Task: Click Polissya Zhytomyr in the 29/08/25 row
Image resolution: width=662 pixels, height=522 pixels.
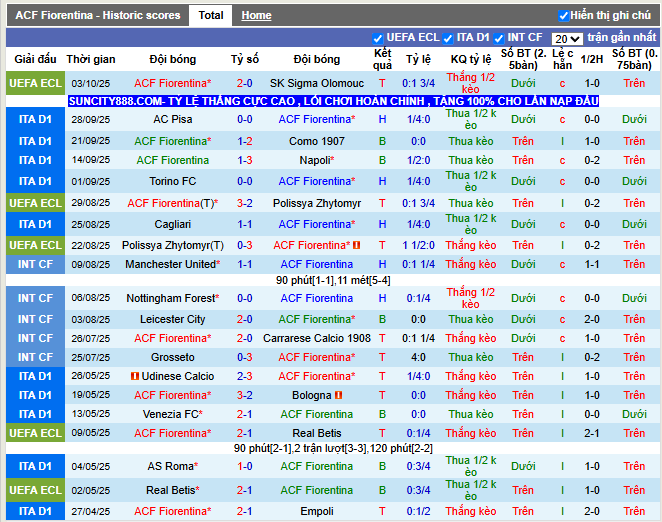Action: point(317,203)
